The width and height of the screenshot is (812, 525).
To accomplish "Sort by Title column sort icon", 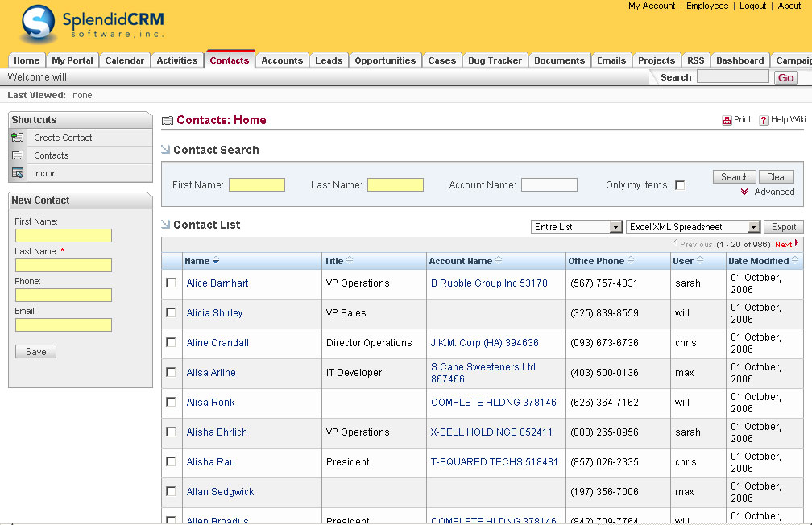I will [x=350, y=260].
